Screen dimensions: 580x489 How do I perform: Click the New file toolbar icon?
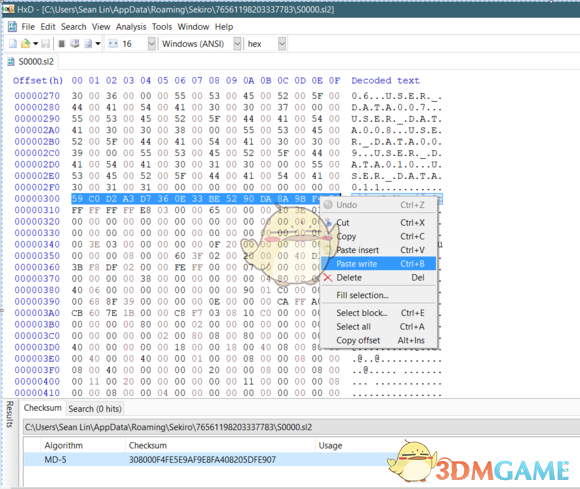coord(13,44)
